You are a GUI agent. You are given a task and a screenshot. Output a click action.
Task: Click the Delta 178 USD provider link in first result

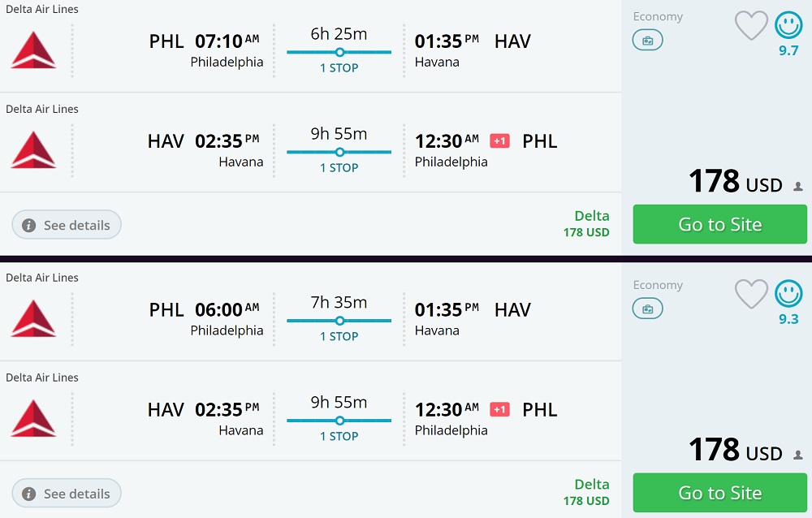(x=588, y=223)
